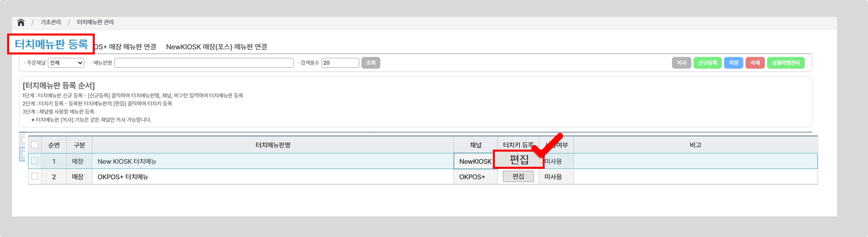Click 편집 for New KIOSK 터치메뉴 row

coord(518,160)
